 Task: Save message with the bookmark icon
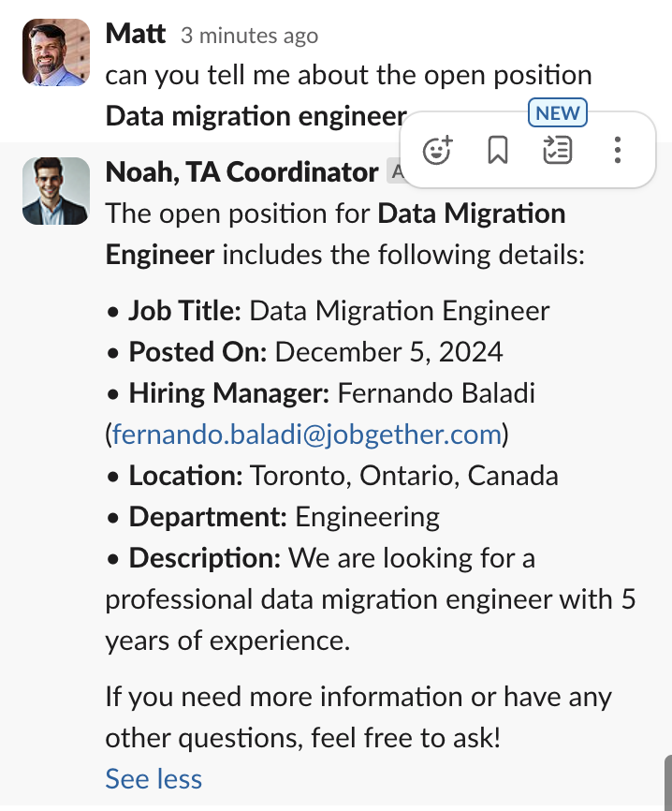[x=498, y=150]
